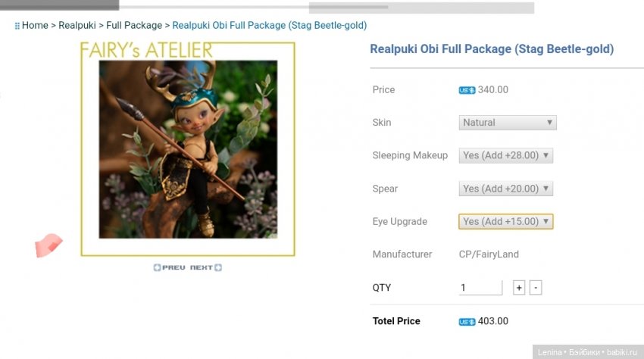This screenshot has width=644, height=359.
Task: Increase quantity with the plus button
Action: pyautogui.click(x=519, y=288)
